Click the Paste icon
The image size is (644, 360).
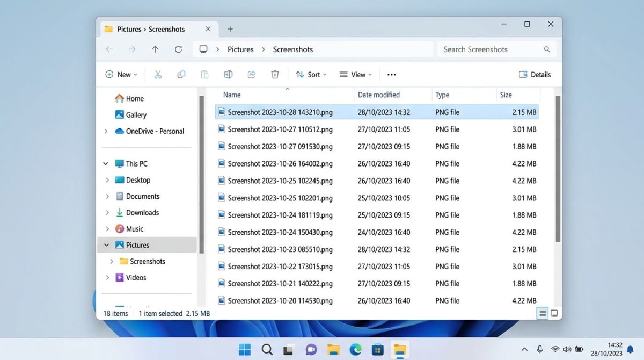pos(204,74)
